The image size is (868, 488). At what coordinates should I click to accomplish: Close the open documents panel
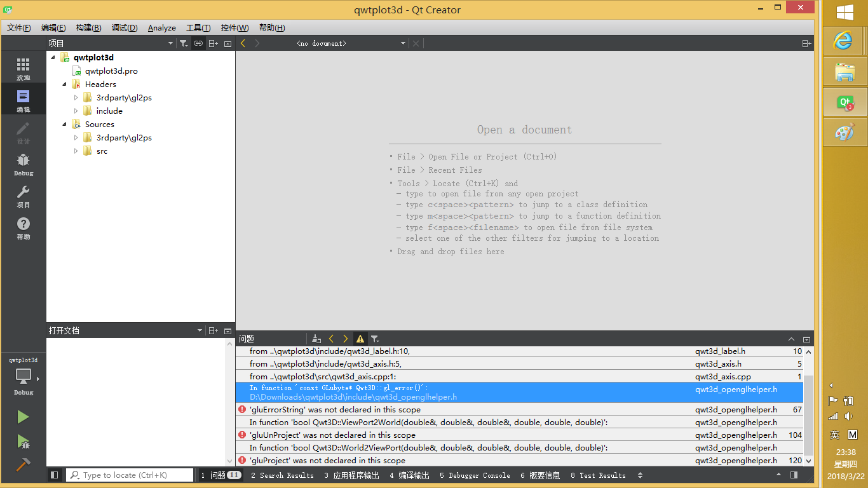[227, 330]
